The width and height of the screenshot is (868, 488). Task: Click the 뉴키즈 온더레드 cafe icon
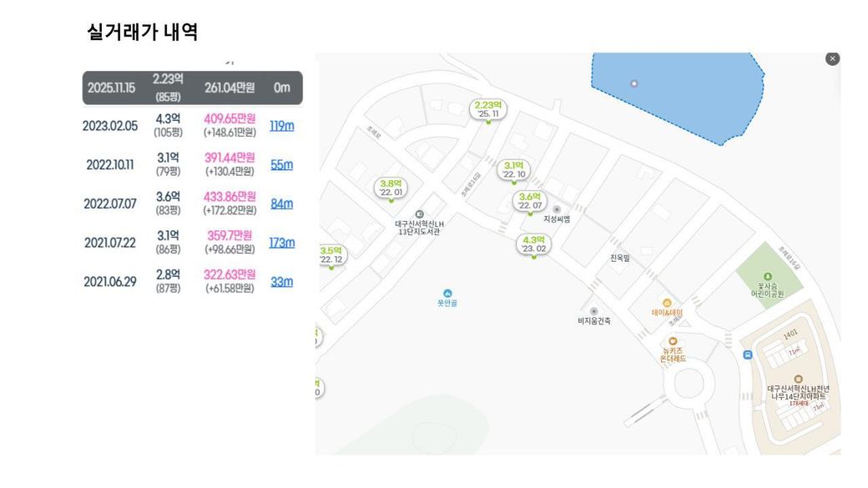coord(672,340)
